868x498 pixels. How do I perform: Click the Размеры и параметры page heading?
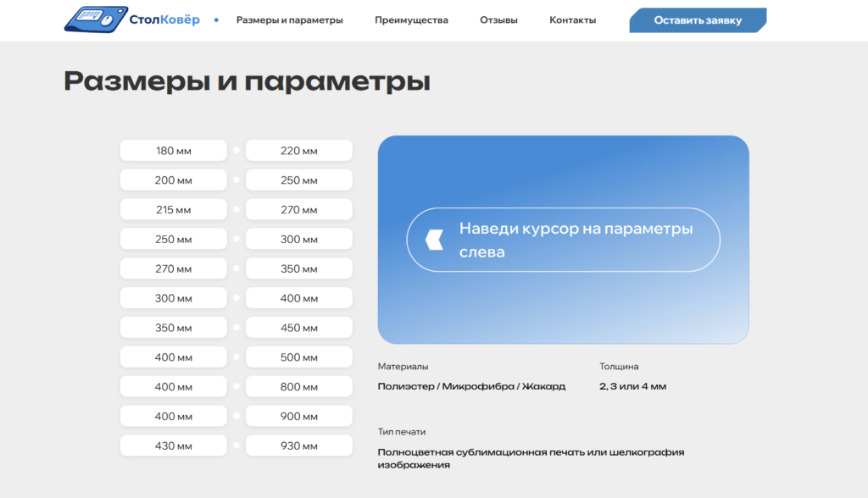[247, 80]
